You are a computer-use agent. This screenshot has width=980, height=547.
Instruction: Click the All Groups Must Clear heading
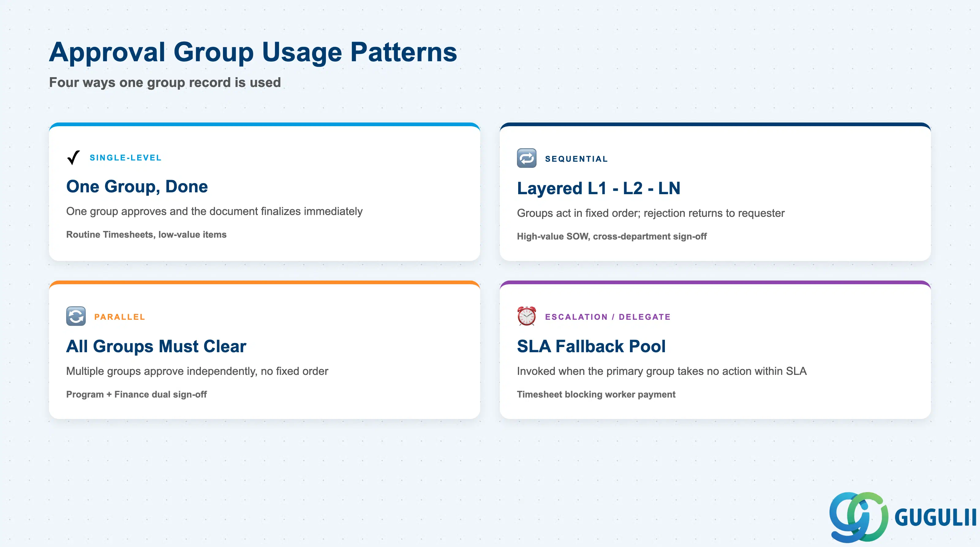coord(156,346)
